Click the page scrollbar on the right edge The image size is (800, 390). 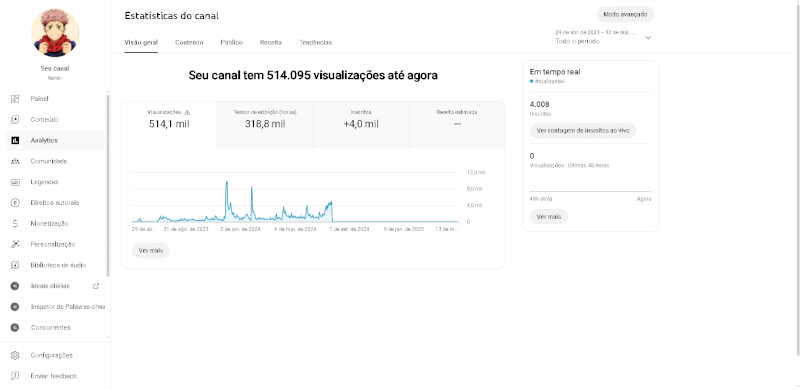798,181
